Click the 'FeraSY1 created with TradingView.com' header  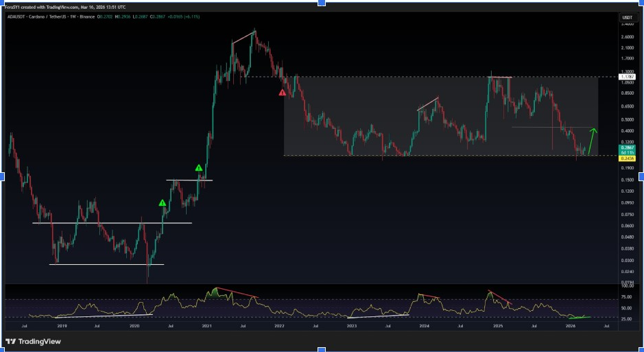click(41, 8)
